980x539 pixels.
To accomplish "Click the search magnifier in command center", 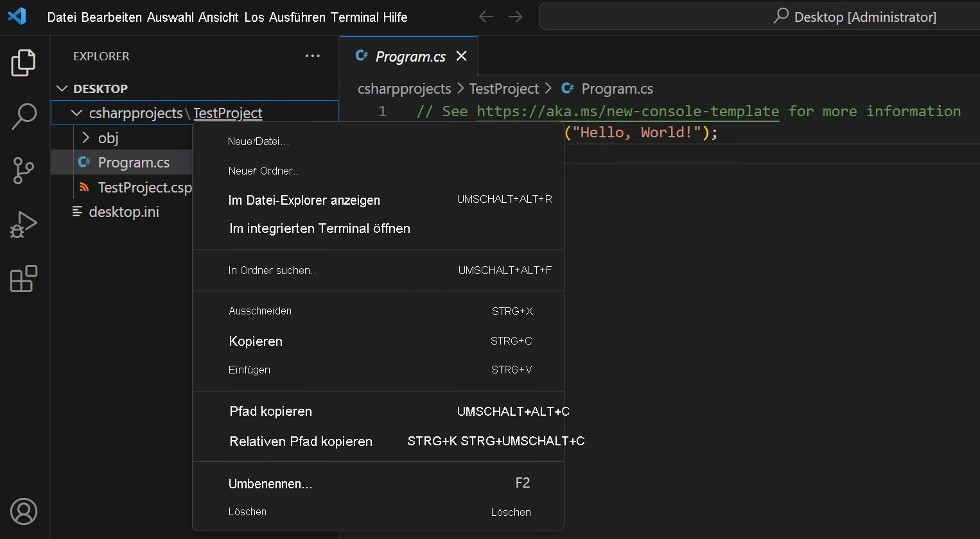I will [781, 16].
